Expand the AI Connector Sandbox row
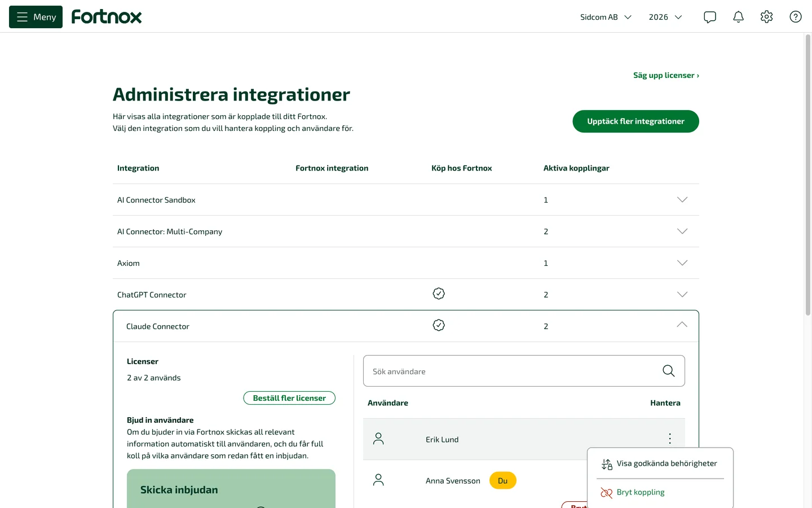This screenshot has width=812, height=508. tap(682, 200)
